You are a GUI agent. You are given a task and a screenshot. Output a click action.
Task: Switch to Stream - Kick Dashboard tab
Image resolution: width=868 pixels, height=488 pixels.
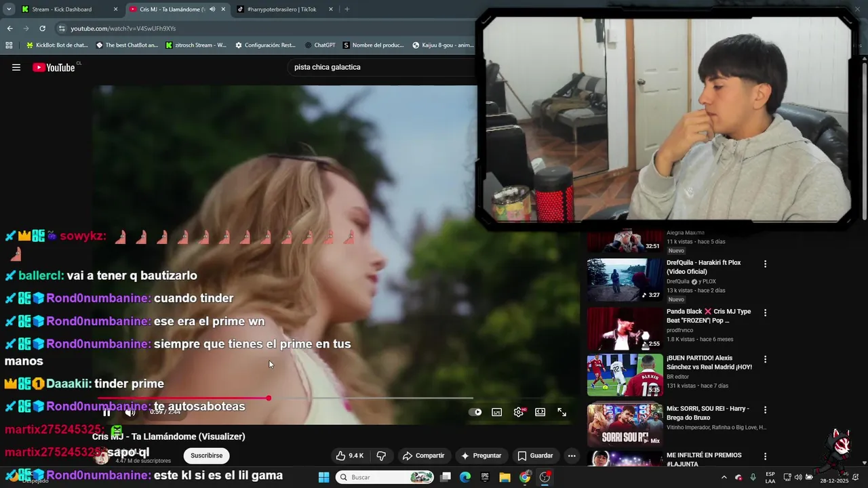click(x=62, y=9)
